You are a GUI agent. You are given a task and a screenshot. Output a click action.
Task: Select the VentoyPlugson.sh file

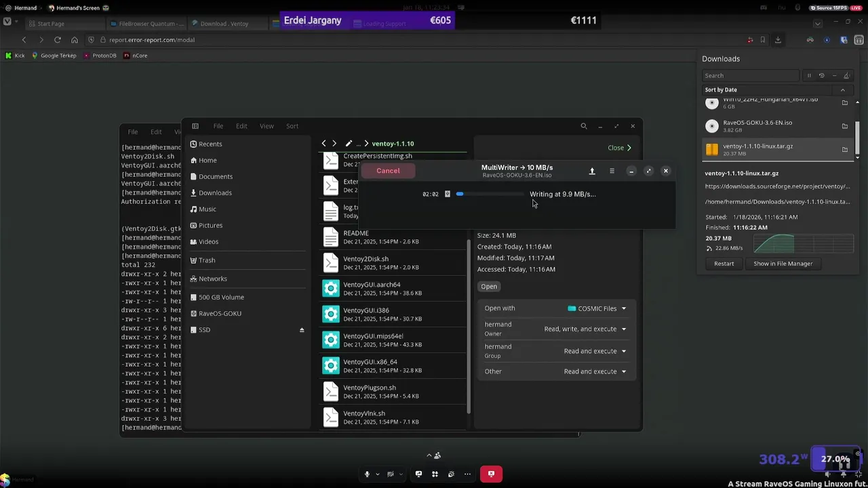393,392
